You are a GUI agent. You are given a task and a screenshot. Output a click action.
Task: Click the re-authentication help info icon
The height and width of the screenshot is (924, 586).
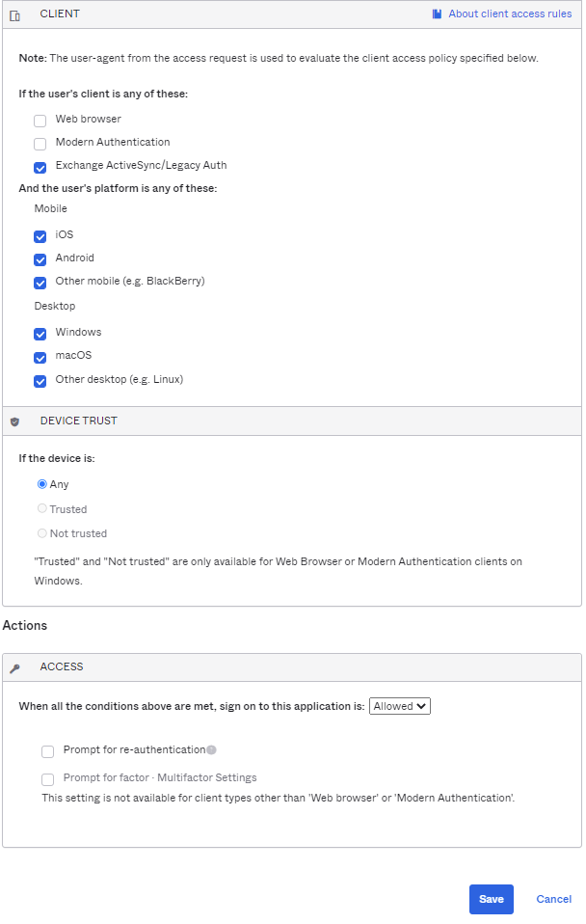211,749
